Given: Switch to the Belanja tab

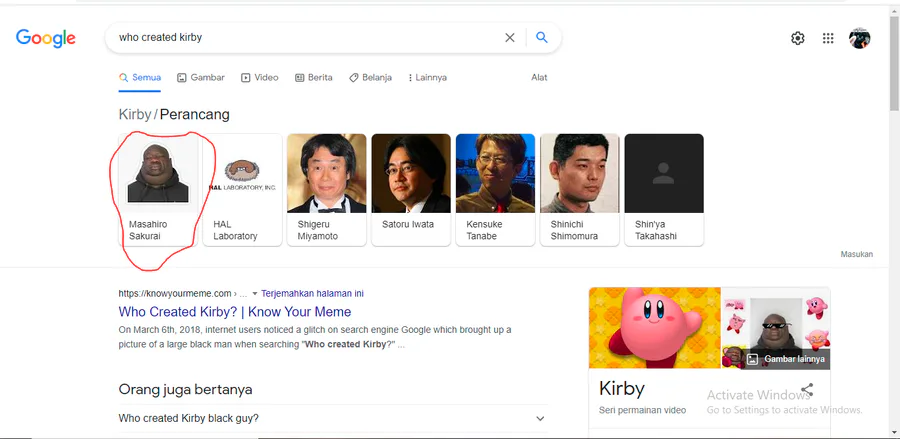Looking at the screenshot, I should tap(371, 77).
